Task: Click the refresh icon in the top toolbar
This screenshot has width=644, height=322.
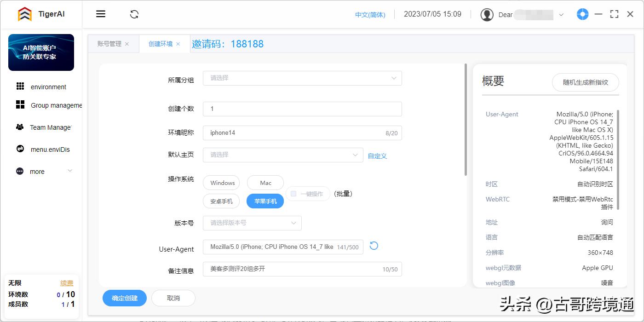Action: [134, 14]
